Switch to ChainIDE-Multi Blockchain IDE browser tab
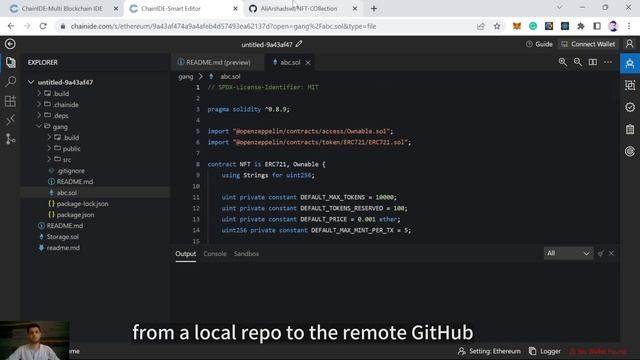 tap(62, 9)
